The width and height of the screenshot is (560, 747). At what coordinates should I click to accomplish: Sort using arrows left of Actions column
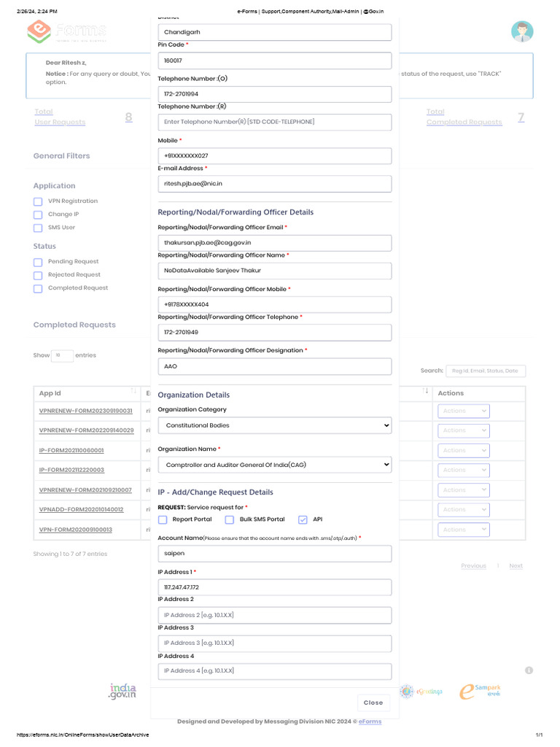(x=425, y=391)
